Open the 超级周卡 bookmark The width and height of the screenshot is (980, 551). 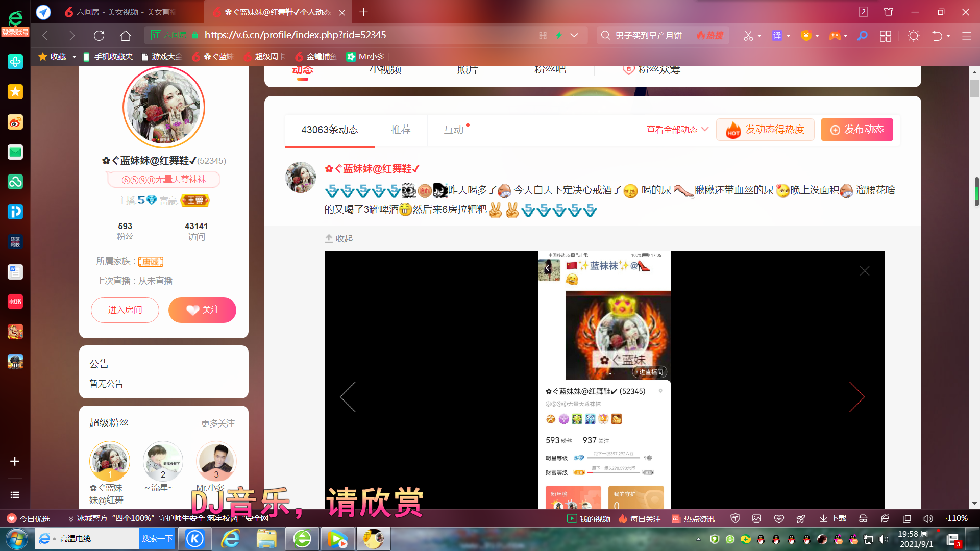(264, 56)
